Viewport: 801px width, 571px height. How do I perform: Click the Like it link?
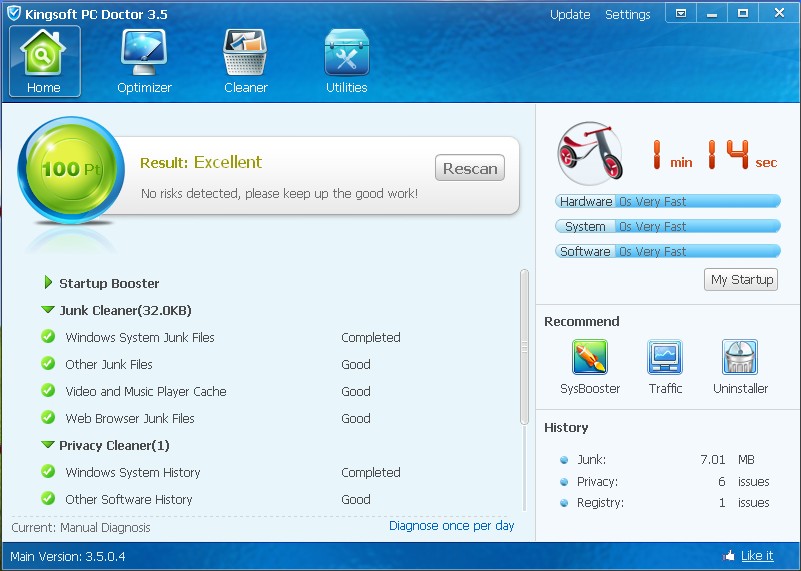(x=757, y=556)
